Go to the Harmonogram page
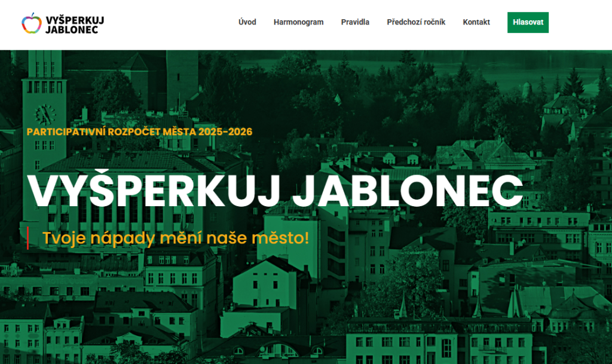Screen dimensions: 612x364 coord(299,22)
